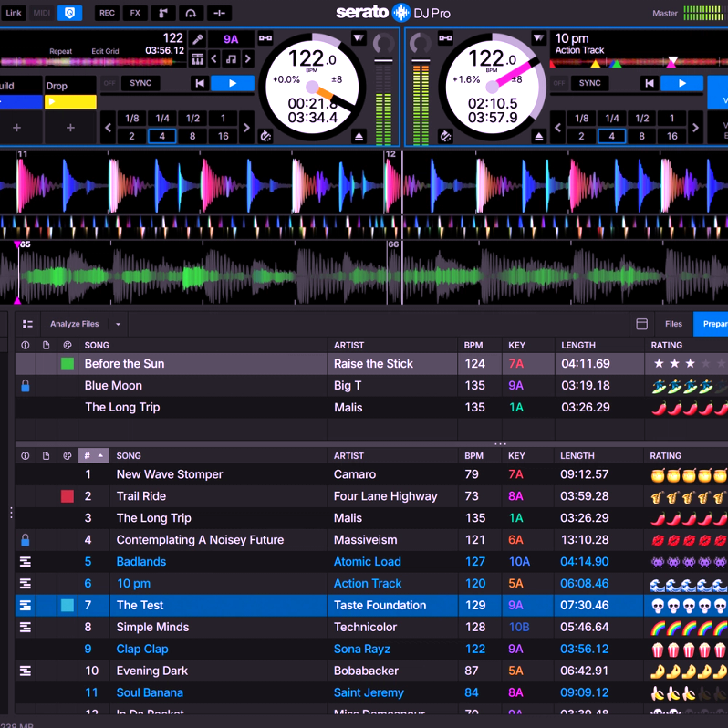Open the Prepare tab
Viewport: 728px width, 728px height.
click(712, 324)
